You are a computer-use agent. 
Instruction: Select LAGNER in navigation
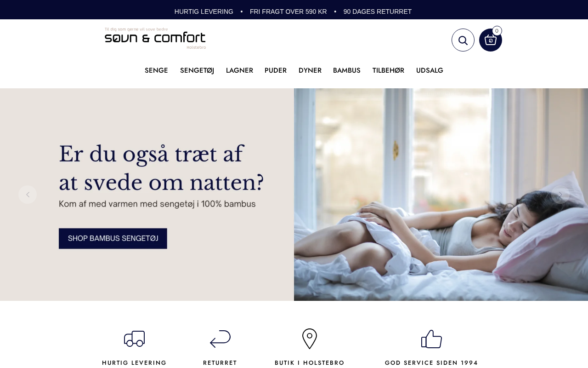[x=239, y=70]
